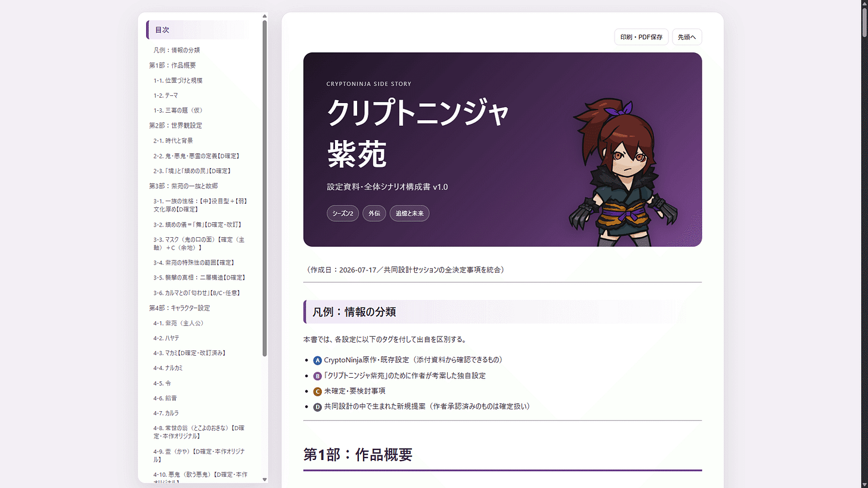This screenshot has width=868, height=488.
Task: Open 2-3. 「境」と「鎮めの民」 contents link
Action: pyautogui.click(x=192, y=171)
